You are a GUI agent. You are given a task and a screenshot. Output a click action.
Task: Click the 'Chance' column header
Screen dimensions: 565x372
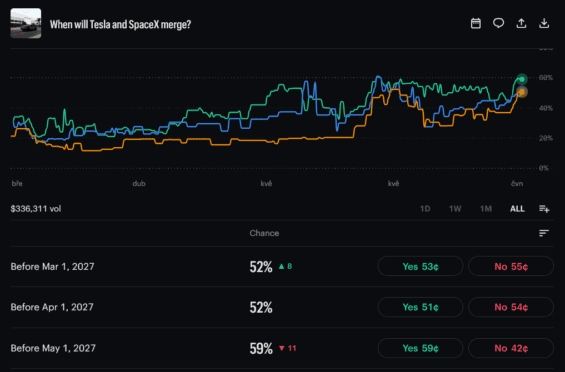coord(264,233)
